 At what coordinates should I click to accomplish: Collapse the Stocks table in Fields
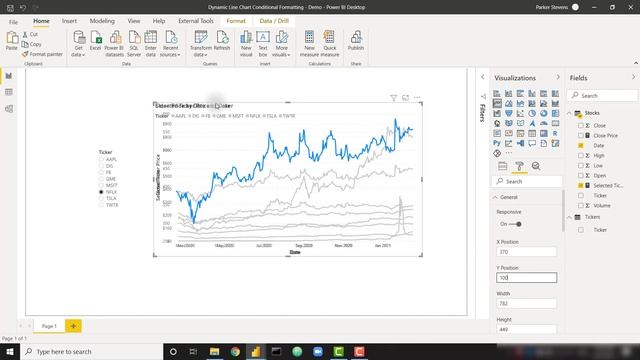[569, 113]
